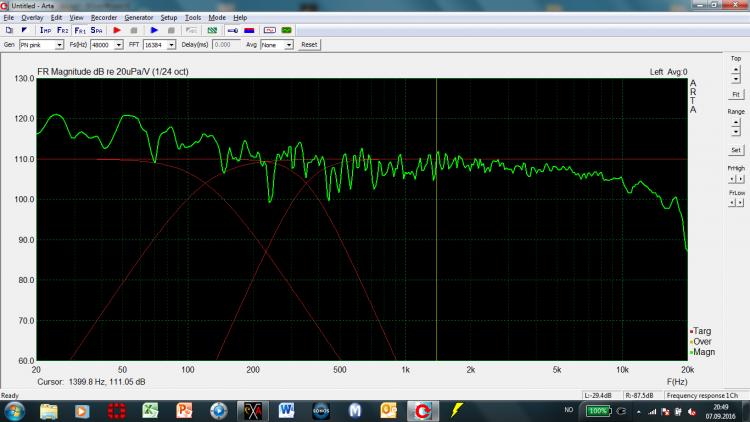The image size is (750, 422).
Task: Activate FR1 single-channel frequency response icon
Action: 79,31
